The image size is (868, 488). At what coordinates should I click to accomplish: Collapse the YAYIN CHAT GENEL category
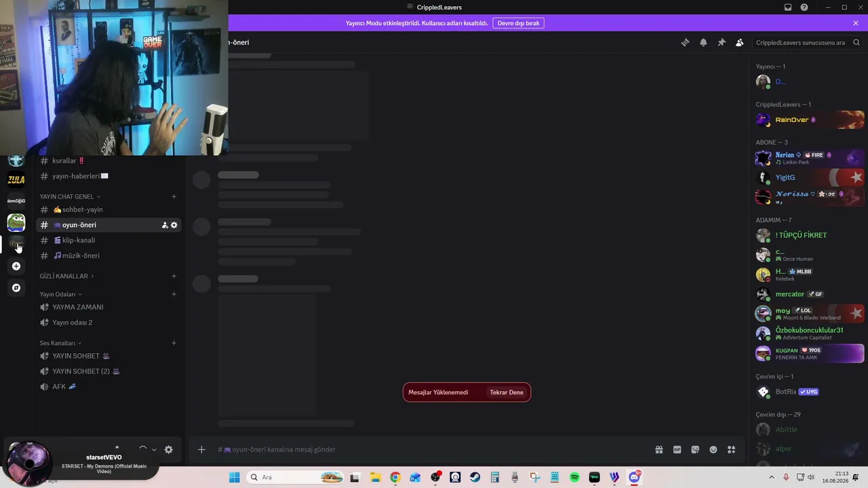70,197
